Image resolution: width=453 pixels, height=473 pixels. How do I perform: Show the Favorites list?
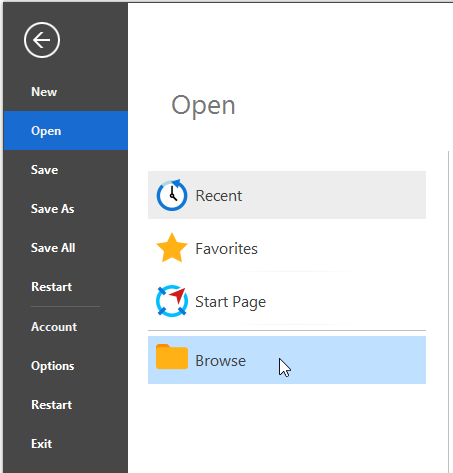tap(287, 248)
